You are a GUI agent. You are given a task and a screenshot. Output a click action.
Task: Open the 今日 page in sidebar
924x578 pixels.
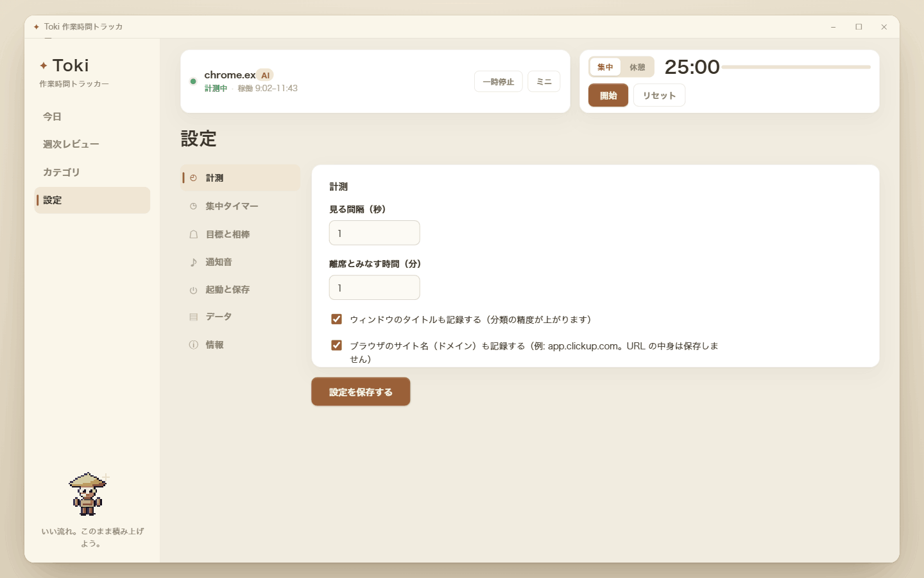[x=92, y=117]
